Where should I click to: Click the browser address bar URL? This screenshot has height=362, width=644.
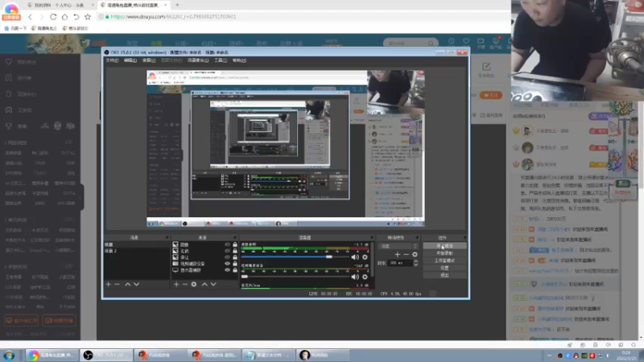[x=173, y=17]
